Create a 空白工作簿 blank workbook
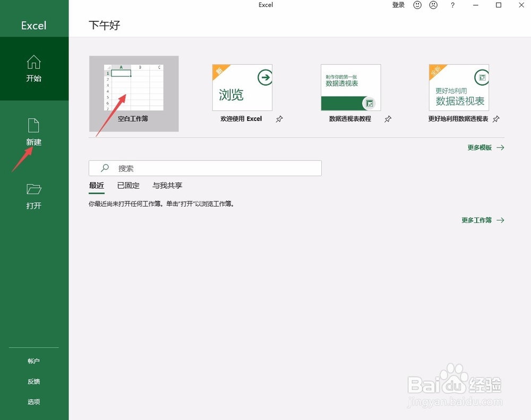 tap(134, 94)
